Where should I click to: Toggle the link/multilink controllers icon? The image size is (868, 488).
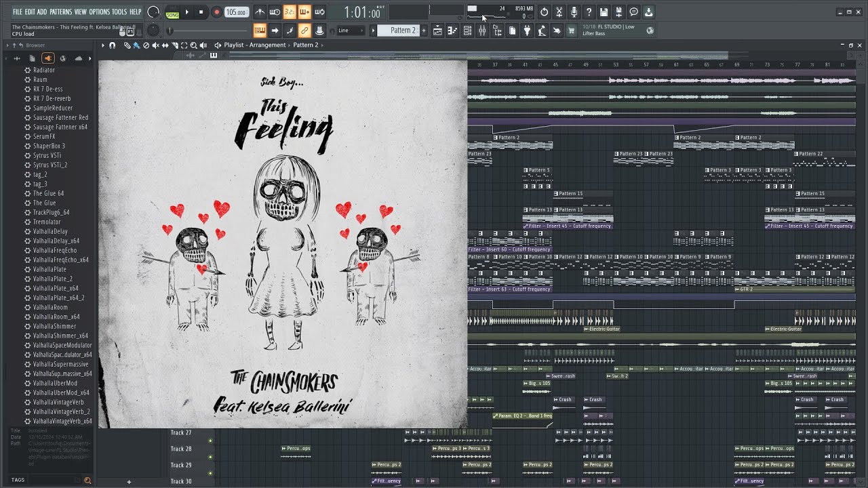click(x=304, y=30)
